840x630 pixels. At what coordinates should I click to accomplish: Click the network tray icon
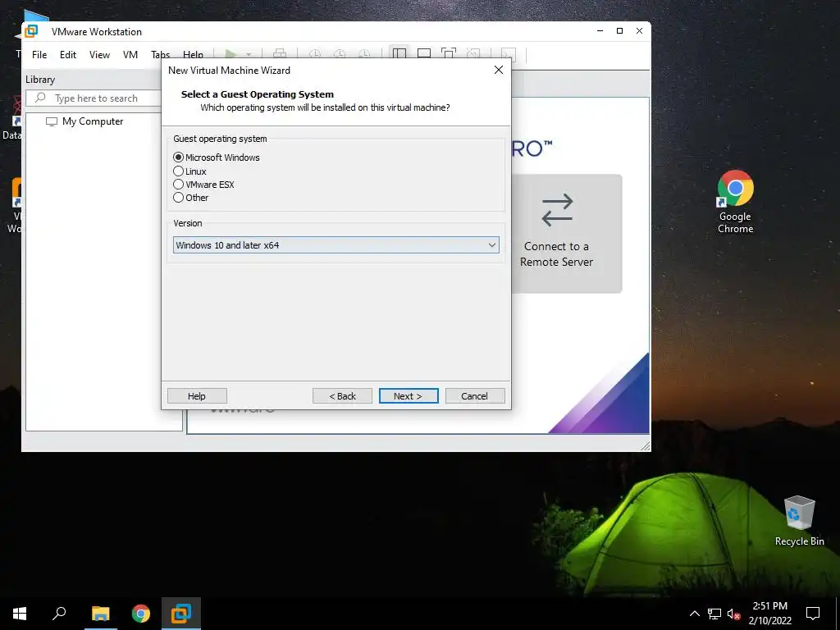714,614
